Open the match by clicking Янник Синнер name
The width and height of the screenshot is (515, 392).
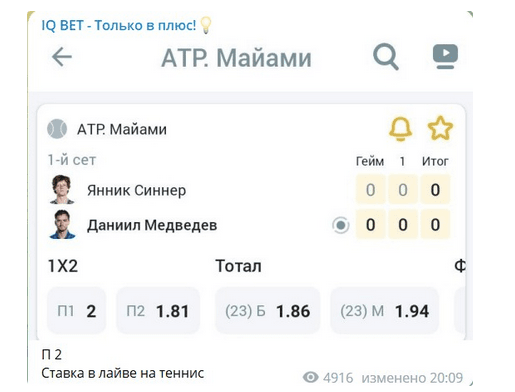(x=137, y=190)
